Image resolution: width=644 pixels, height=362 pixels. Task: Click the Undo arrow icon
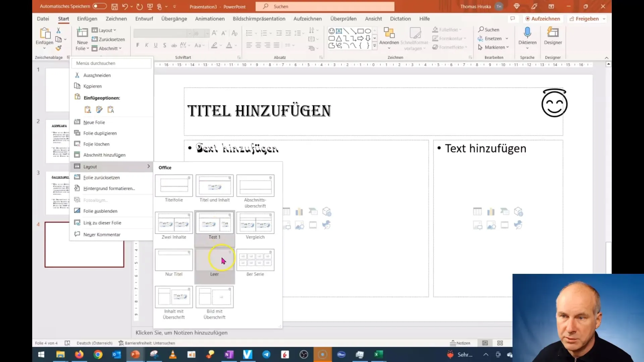pyautogui.click(x=125, y=6)
